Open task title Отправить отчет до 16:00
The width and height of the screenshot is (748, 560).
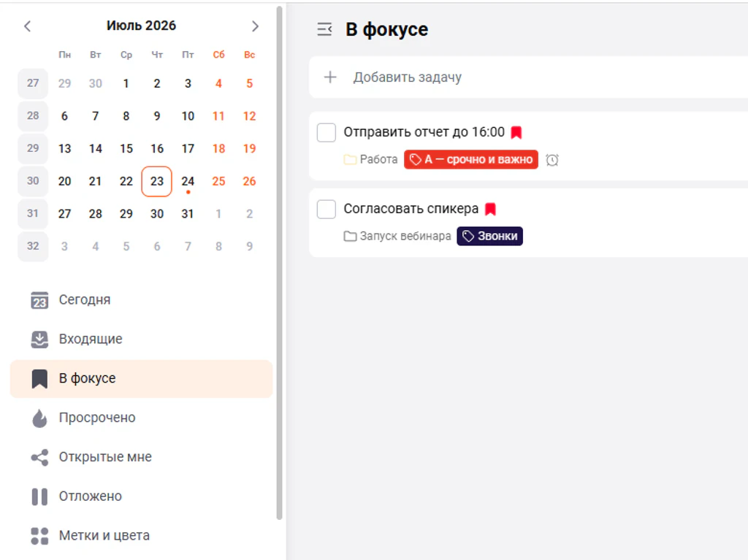click(x=424, y=132)
